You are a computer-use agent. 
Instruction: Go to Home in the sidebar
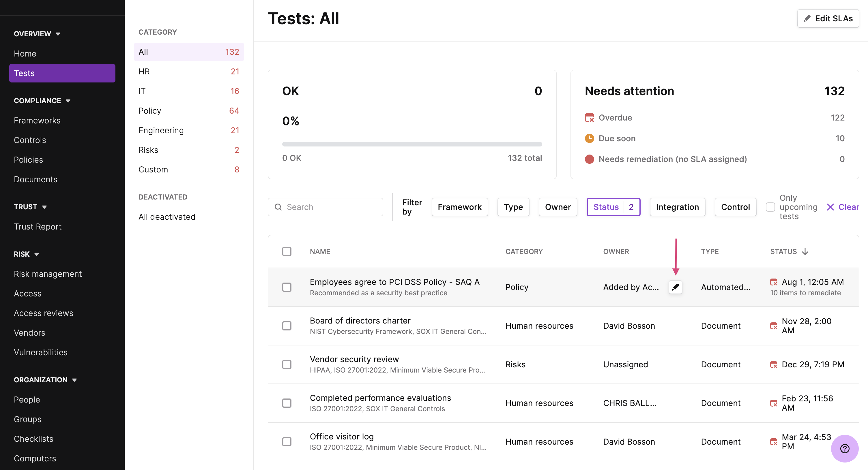click(x=25, y=54)
